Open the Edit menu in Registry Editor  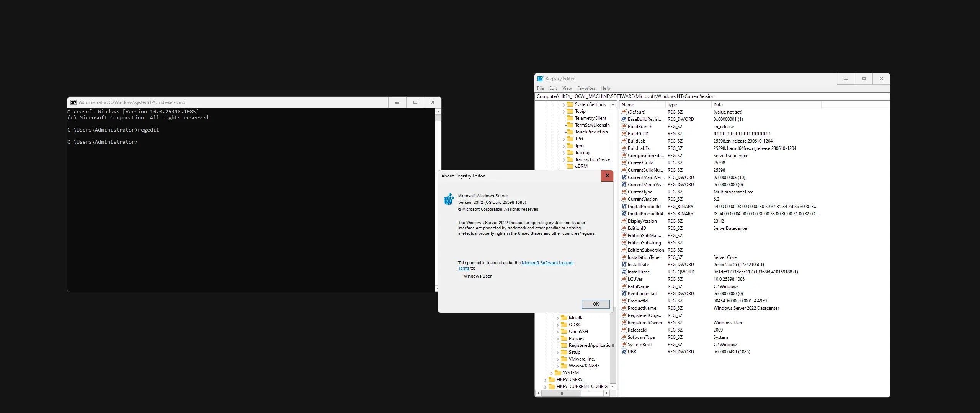[553, 88]
